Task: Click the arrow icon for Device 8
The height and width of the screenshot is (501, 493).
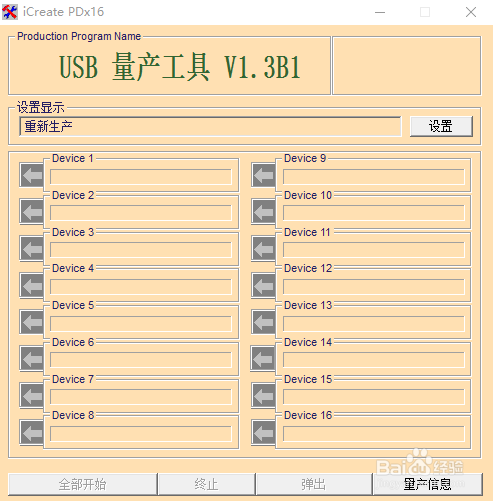Action: 32,432
